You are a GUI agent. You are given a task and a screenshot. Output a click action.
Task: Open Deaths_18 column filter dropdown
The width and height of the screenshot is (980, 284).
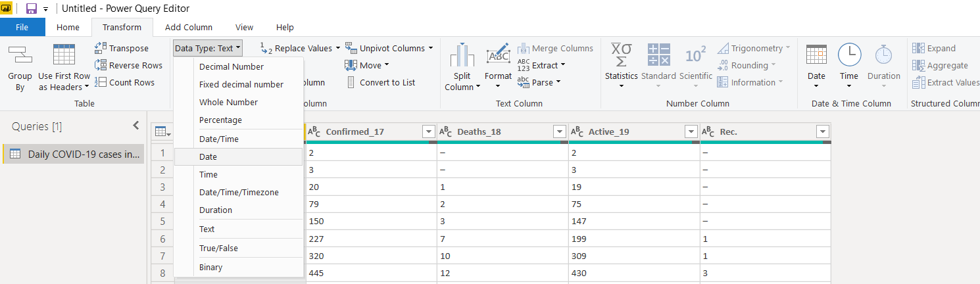(x=560, y=131)
